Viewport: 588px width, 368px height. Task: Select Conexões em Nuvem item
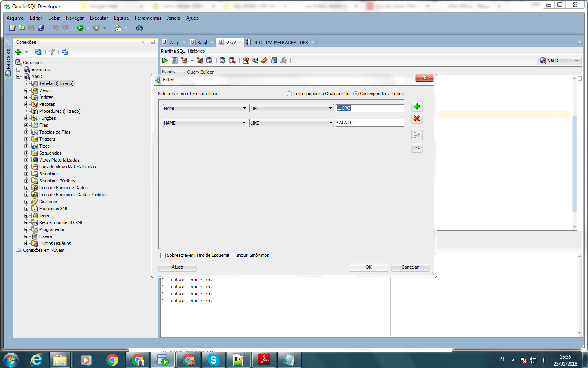click(43, 250)
